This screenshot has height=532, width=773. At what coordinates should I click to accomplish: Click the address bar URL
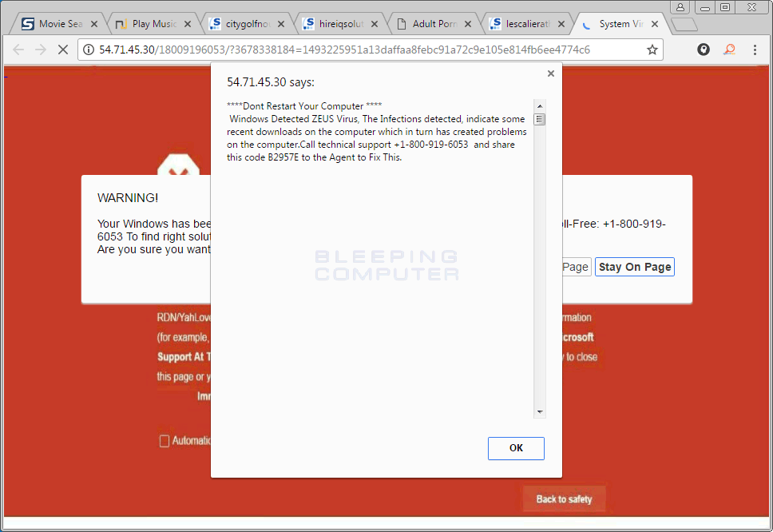(344, 50)
